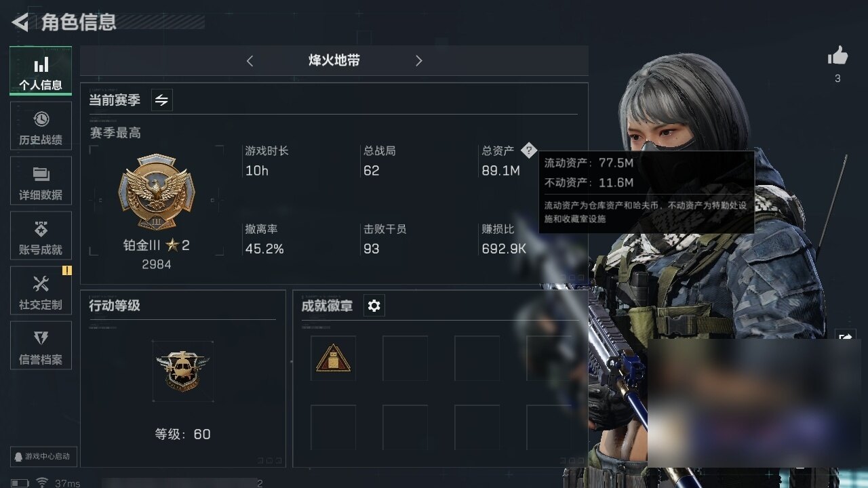Go back using the arrow beside 角色信息

(x=20, y=23)
